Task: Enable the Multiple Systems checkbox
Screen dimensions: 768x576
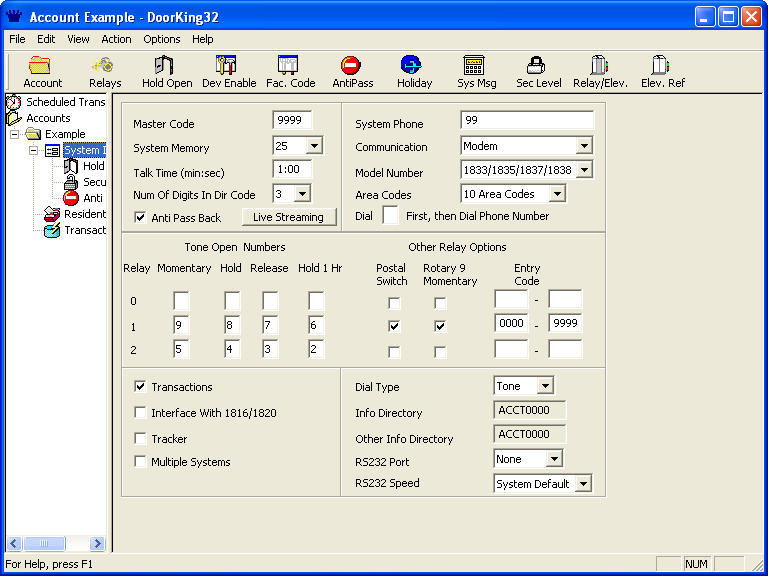Action: pyautogui.click(x=140, y=461)
